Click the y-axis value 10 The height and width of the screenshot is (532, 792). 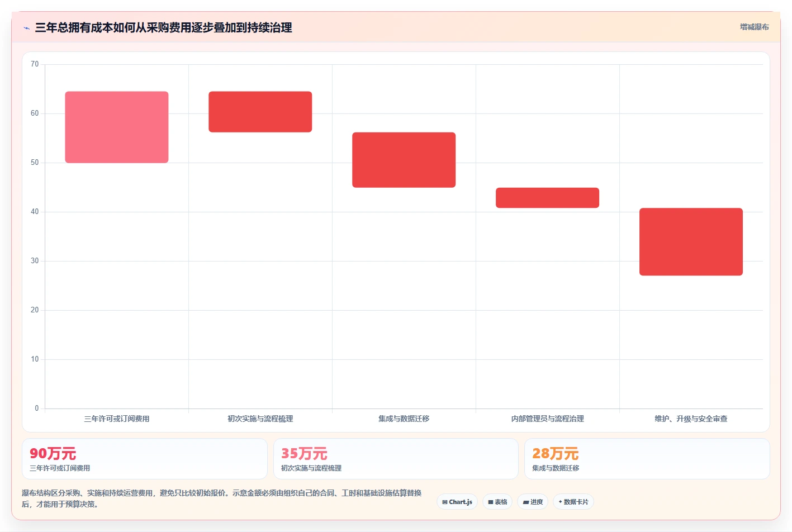35,359
